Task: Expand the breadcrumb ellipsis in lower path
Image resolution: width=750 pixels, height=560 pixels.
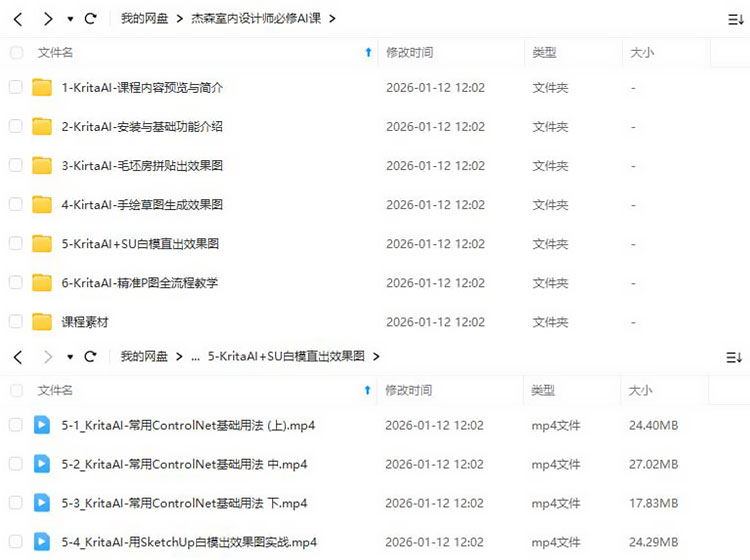Action: (195, 357)
